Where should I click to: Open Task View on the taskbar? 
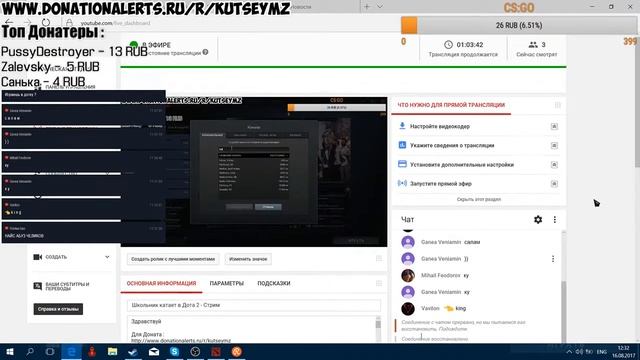[x=50, y=351]
